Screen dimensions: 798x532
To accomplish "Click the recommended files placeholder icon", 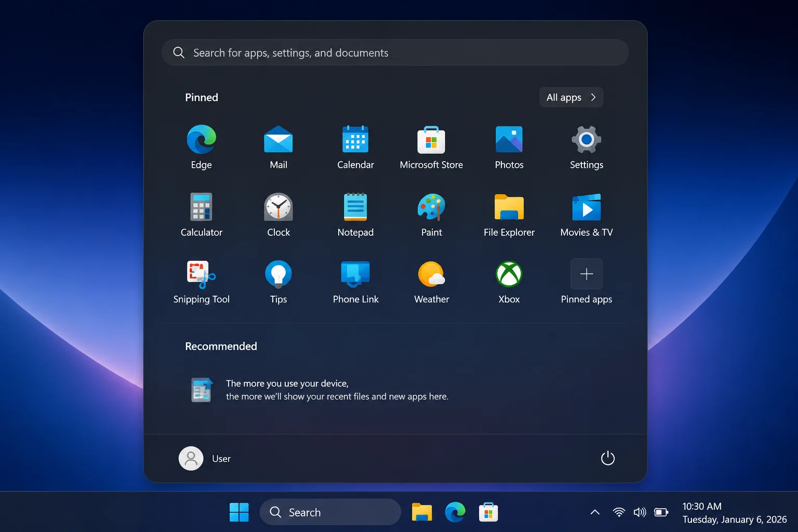I will tap(202, 390).
